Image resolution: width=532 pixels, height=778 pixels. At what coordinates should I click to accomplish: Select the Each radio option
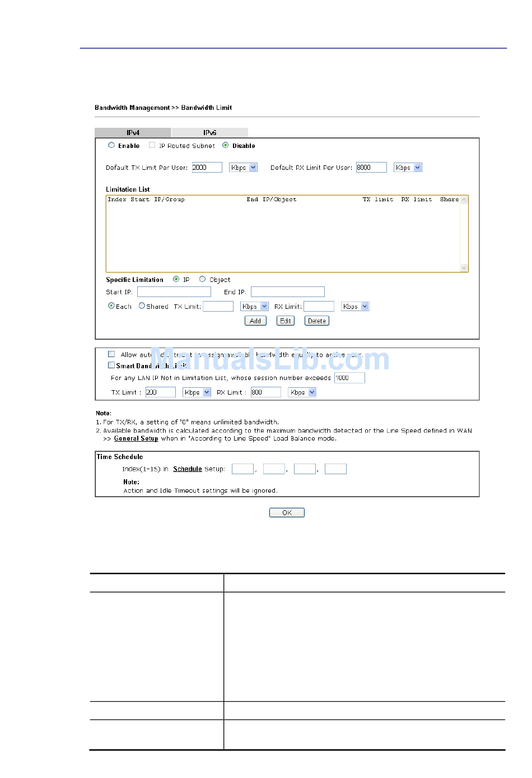pos(111,306)
